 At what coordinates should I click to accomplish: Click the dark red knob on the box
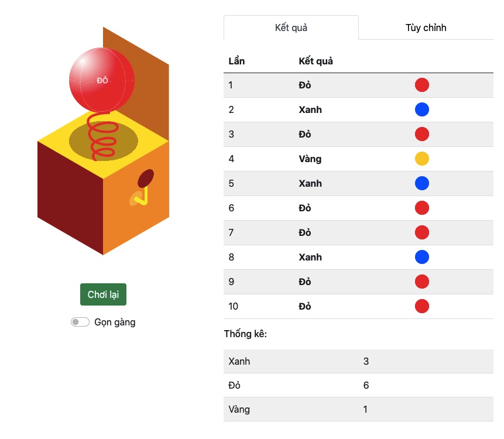coord(146,178)
